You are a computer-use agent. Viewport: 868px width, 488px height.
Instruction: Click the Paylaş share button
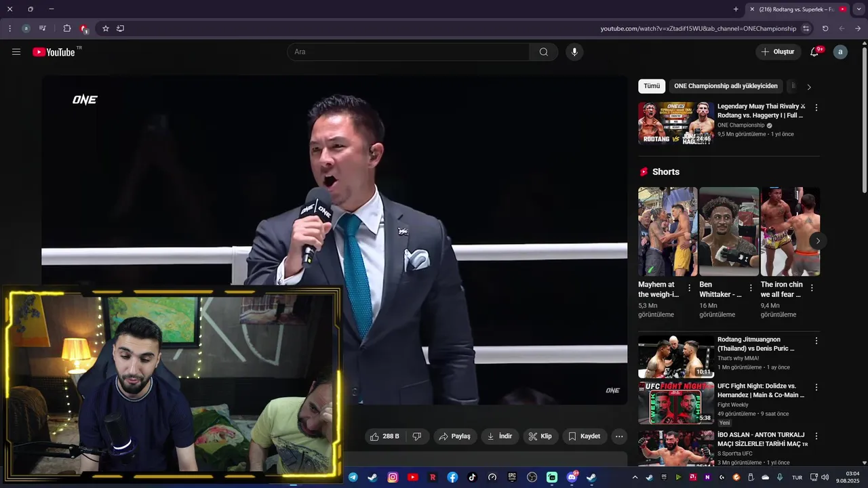(455, 436)
